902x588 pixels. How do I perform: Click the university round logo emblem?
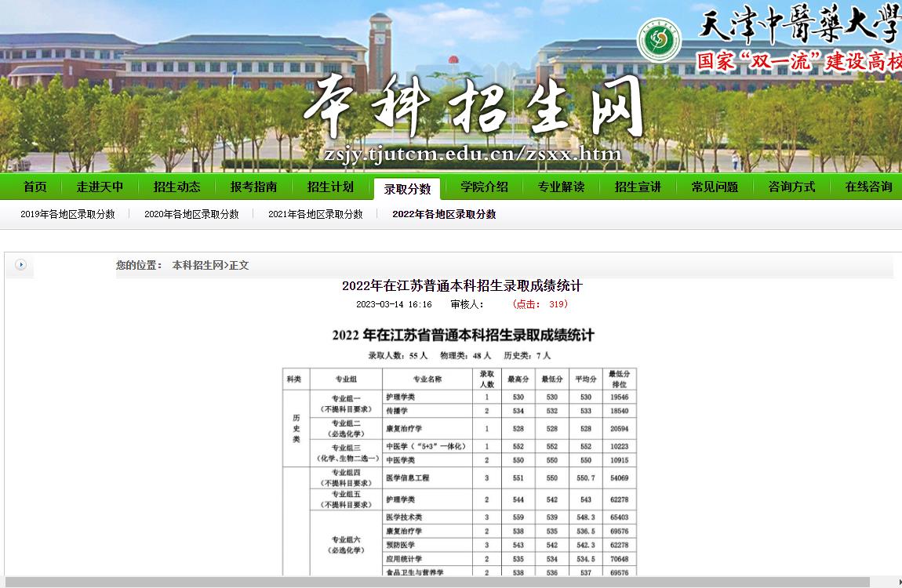coord(659,40)
